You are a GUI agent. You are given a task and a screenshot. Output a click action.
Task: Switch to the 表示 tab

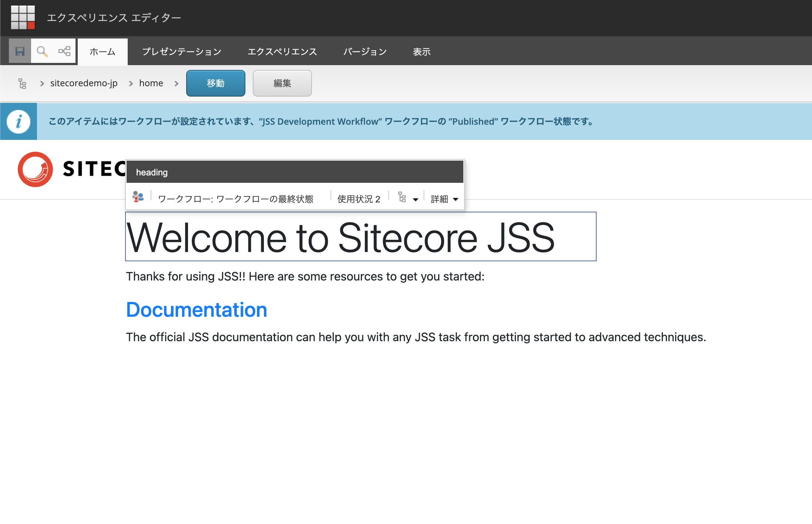coord(422,52)
